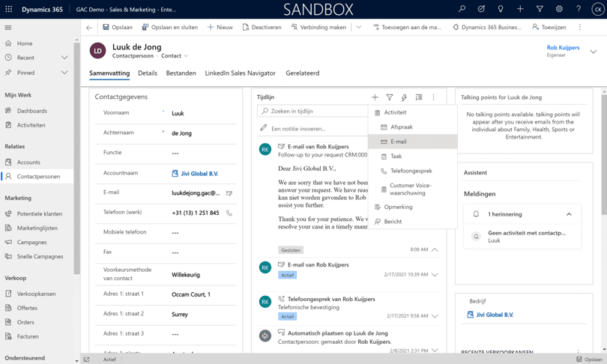Click the bell icon beside 1 herinnering
Image resolution: width=607 pixels, height=364 pixels.
pos(476,214)
